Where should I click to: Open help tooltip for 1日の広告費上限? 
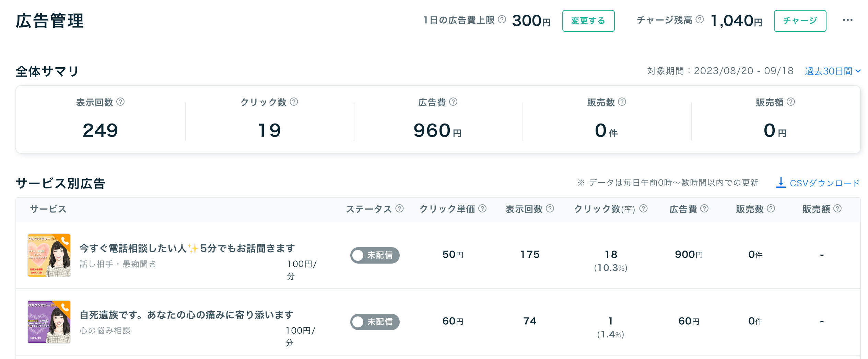pyautogui.click(x=502, y=20)
